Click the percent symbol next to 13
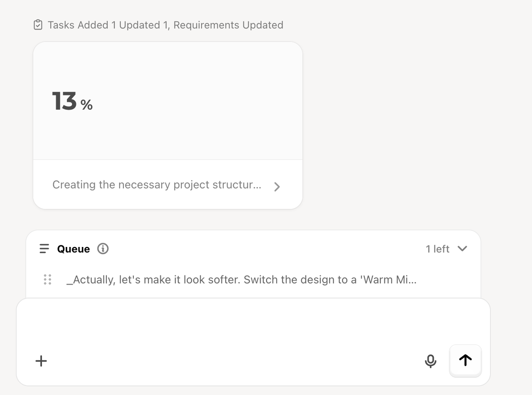 point(86,105)
